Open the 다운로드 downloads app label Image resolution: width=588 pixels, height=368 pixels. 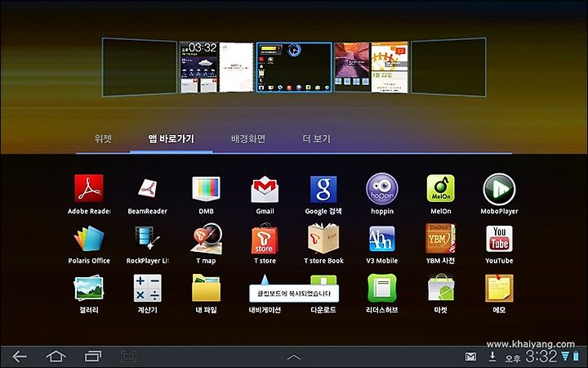323,310
